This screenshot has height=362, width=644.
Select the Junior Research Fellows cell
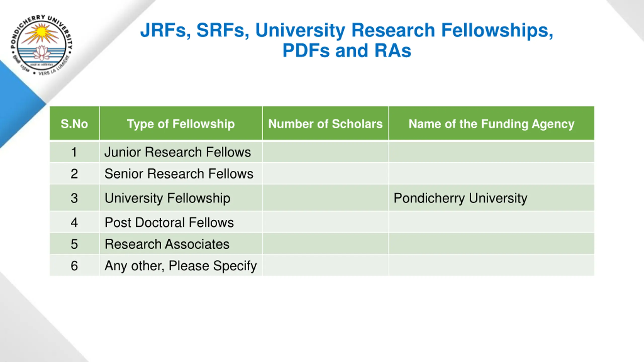point(181,152)
